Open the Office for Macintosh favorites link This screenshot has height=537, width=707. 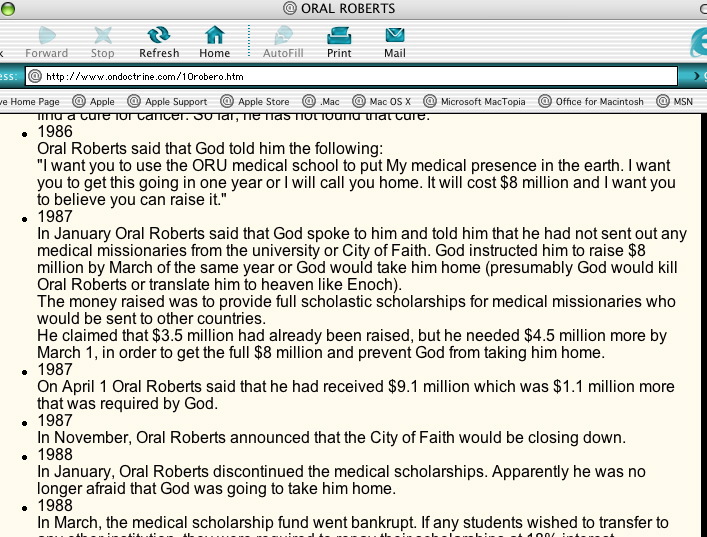(599, 102)
